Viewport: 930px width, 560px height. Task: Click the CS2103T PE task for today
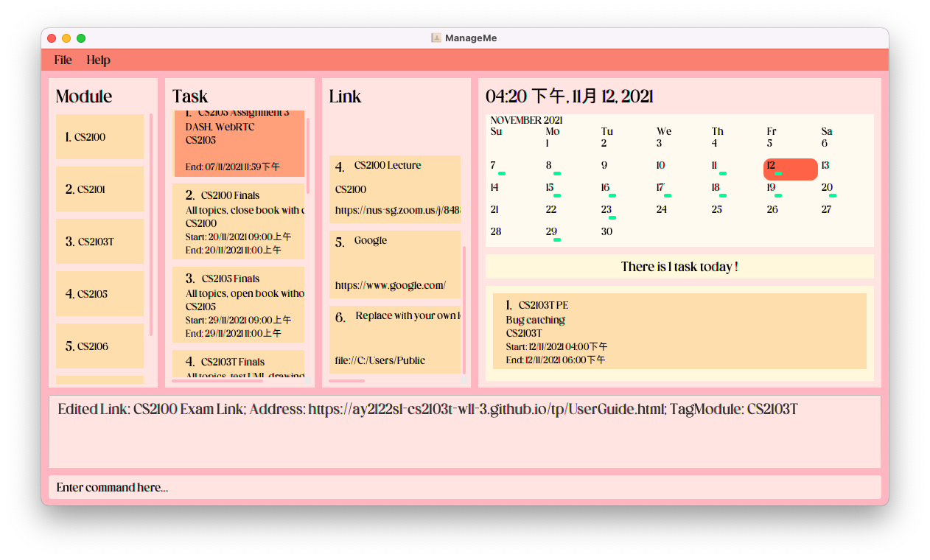tap(679, 332)
